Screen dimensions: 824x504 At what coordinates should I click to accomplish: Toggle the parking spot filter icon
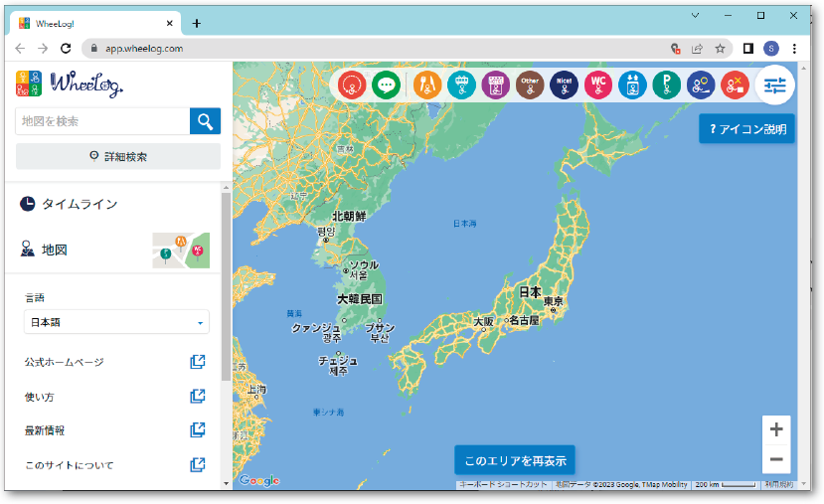[666, 84]
